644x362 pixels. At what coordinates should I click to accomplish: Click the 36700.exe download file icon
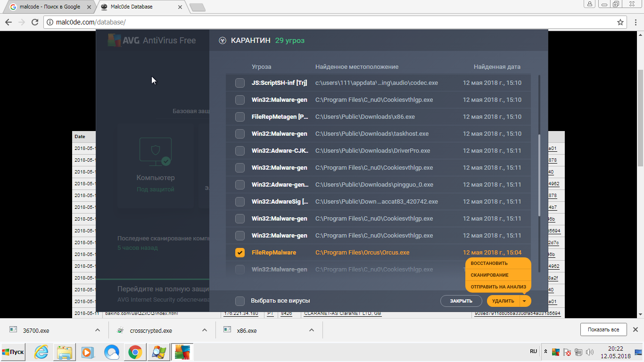coord(13,330)
